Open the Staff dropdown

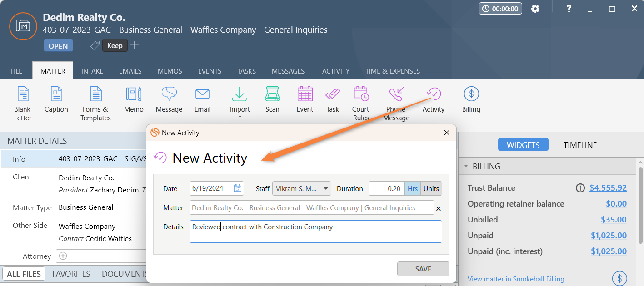coord(302,188)
